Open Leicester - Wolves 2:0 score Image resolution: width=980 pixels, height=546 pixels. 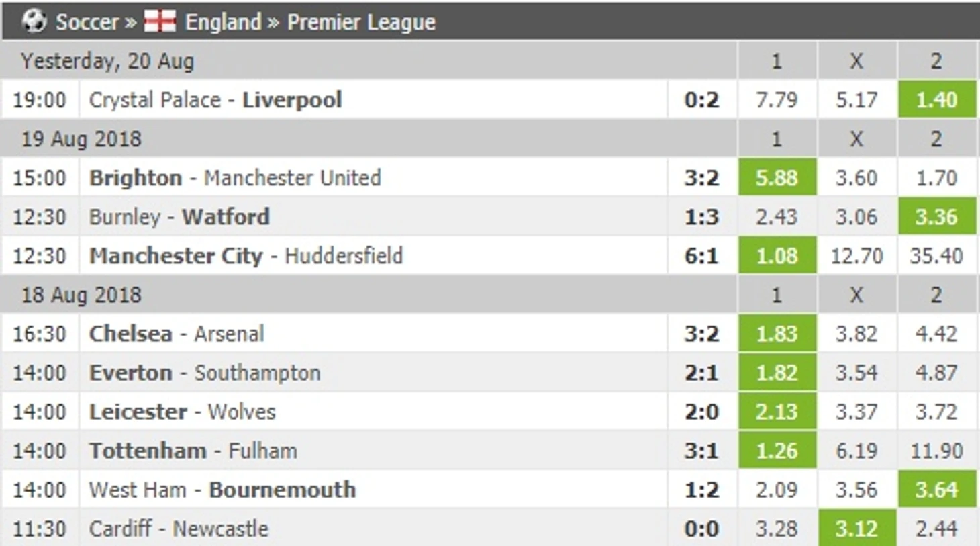pyautogui.click(x=701, y=412)
